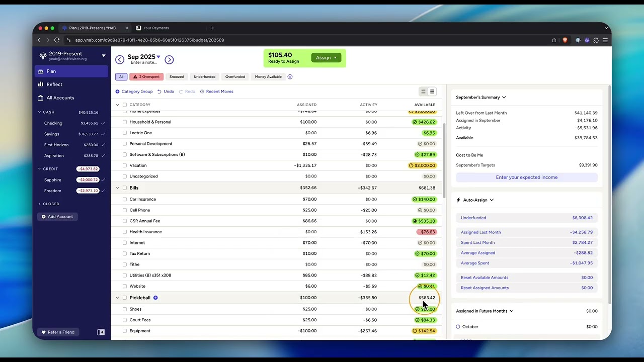Collapse the Pickleball category group
Screen dimensions: 644x362
point(117,298)
